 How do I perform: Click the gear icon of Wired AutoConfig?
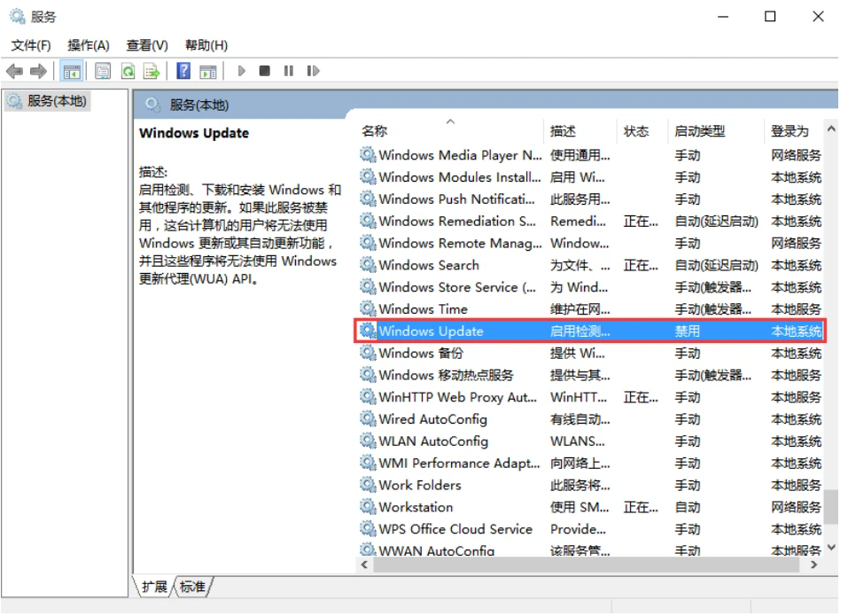pos(368,419)
